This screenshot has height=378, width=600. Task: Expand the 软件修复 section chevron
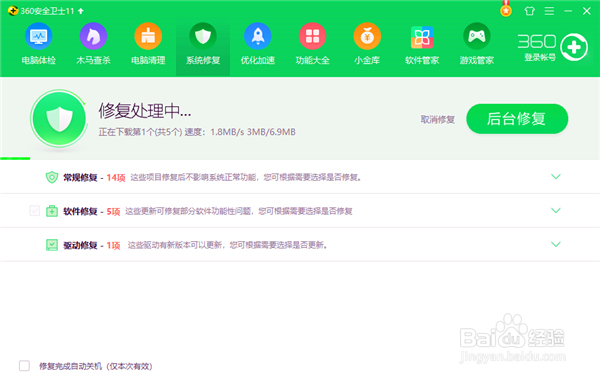[556, 210]
